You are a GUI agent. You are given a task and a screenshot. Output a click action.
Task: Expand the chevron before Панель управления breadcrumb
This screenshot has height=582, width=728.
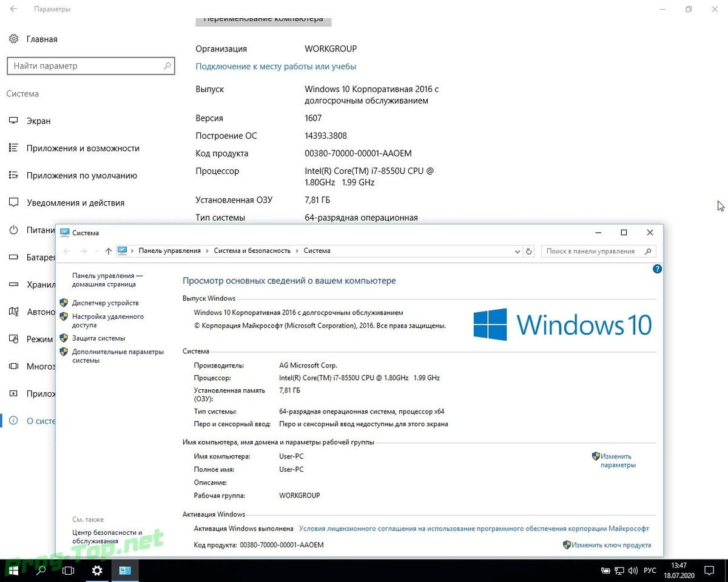[132, 251]
